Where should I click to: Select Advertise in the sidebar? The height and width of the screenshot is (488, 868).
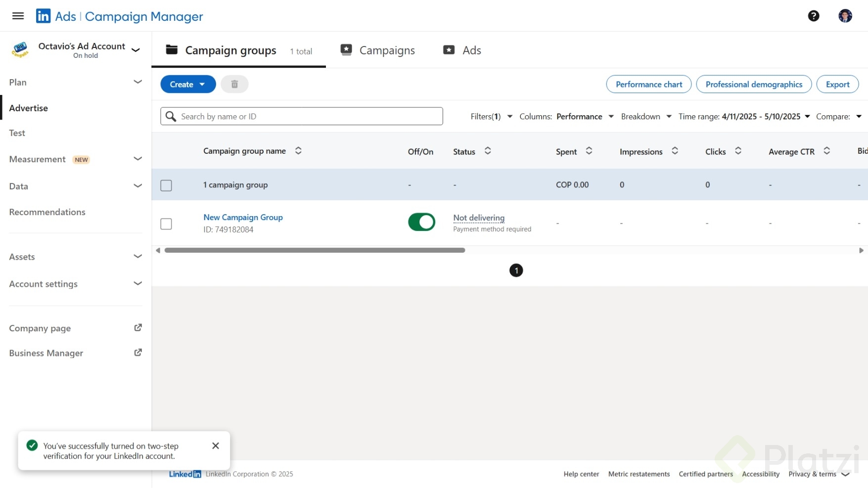29,108
